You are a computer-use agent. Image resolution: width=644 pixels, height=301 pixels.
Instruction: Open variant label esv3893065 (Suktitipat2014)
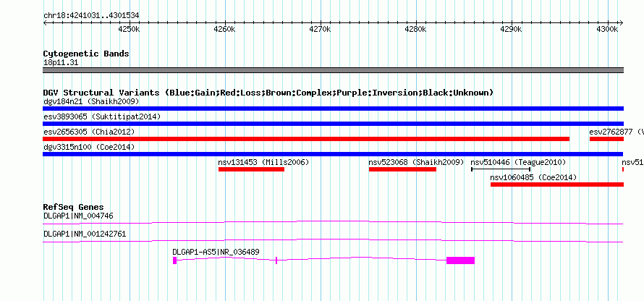[x=102, y=116]
